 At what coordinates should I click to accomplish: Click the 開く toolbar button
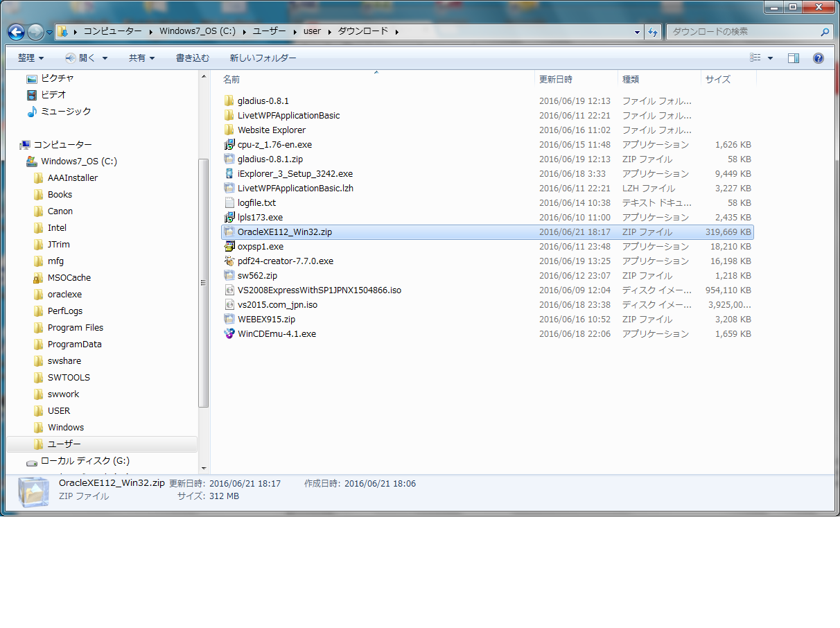tap(82, 58)
